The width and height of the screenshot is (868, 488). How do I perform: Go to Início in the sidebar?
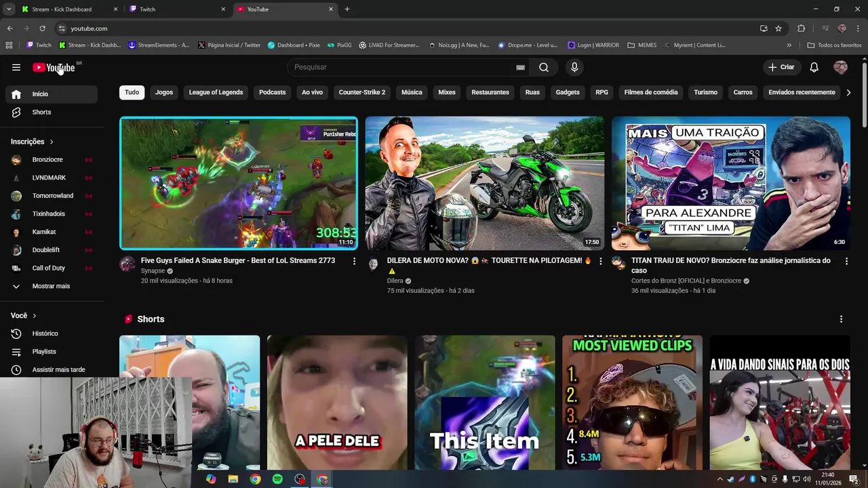point(52,94)
